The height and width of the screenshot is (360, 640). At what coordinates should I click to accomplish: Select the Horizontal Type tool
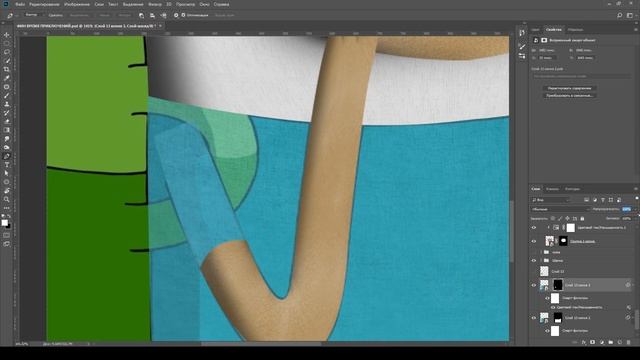click(x=7, y=165)
